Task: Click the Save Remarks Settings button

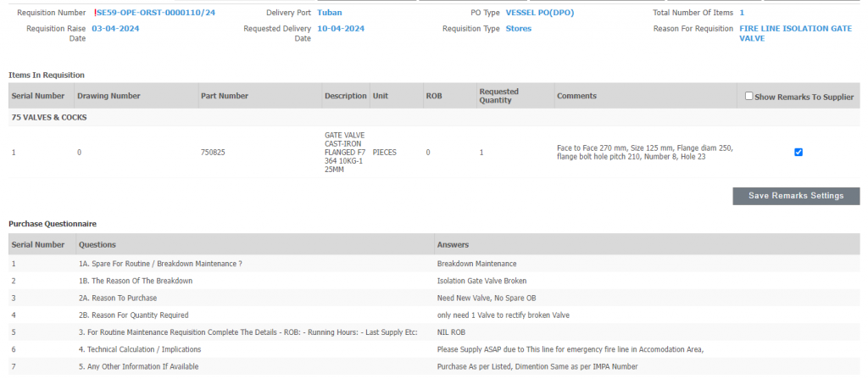Action: pos(795,196)
